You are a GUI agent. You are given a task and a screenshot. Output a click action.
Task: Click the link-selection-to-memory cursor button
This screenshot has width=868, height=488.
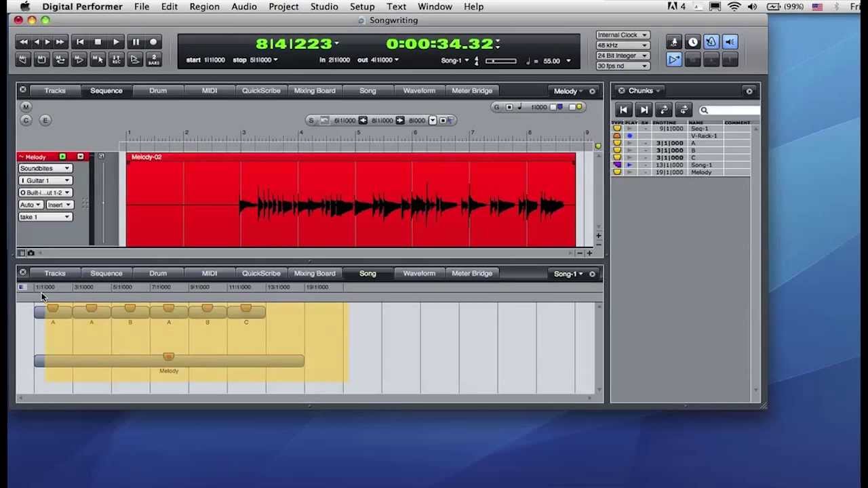(97, 60)
